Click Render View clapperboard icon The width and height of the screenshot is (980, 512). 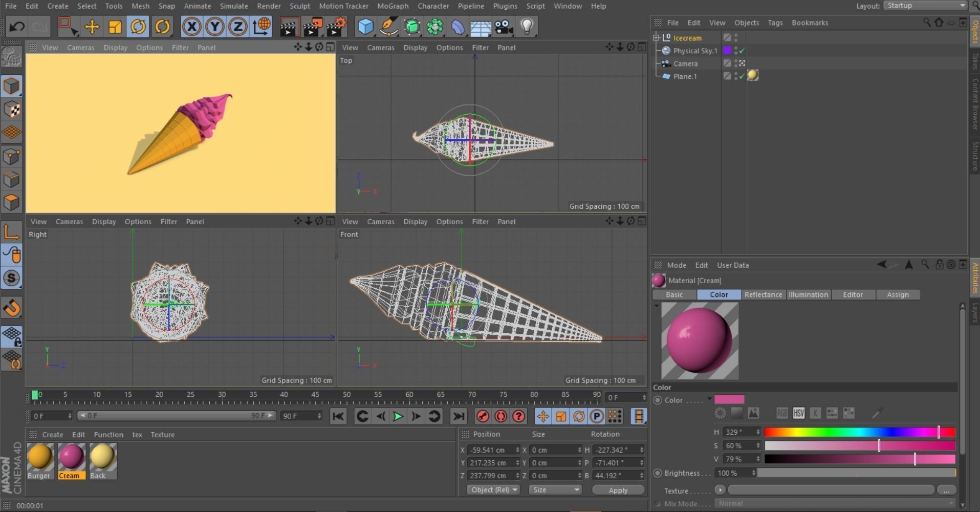pyautogui.click(x=289, y=26)
